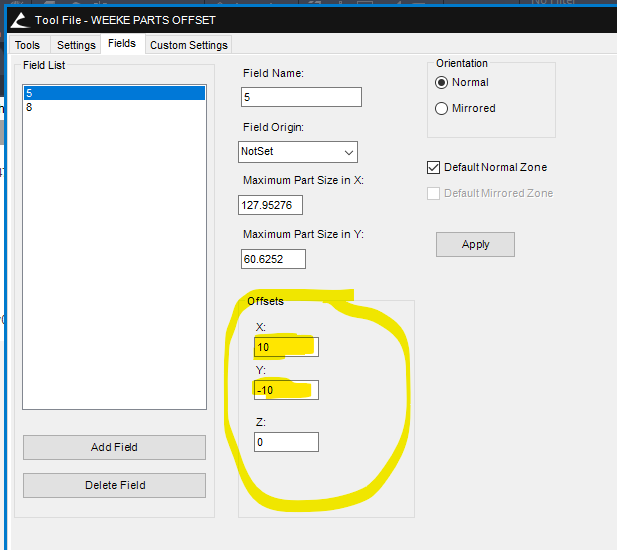Click the Maximum Part Size in Y field
617x550 pixels.
(x=273, y=259)
